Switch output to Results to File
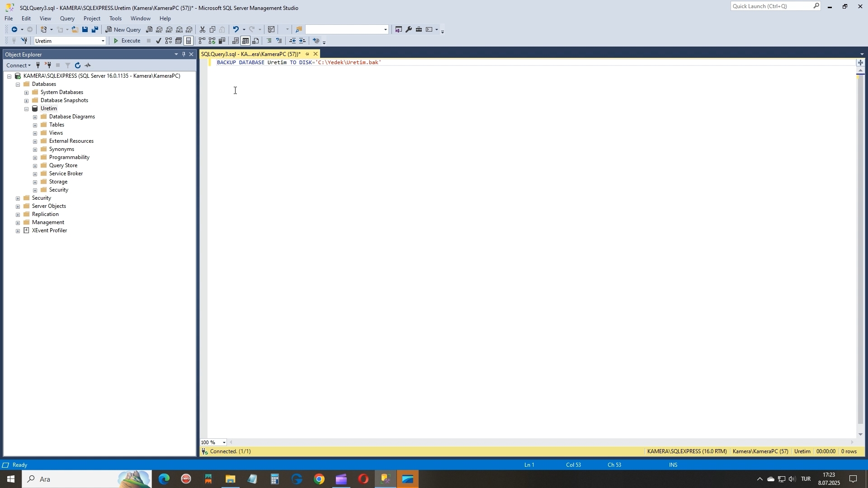 (256, 41)
